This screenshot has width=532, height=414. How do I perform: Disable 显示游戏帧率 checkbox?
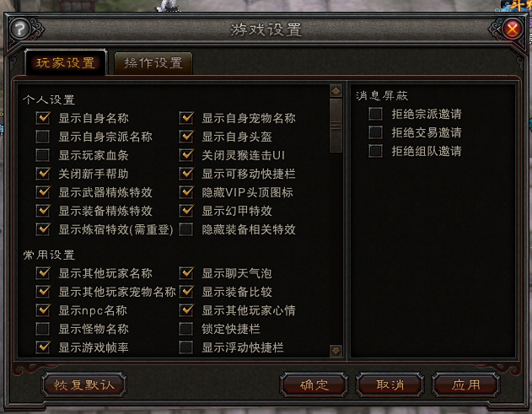coord(43,347)
